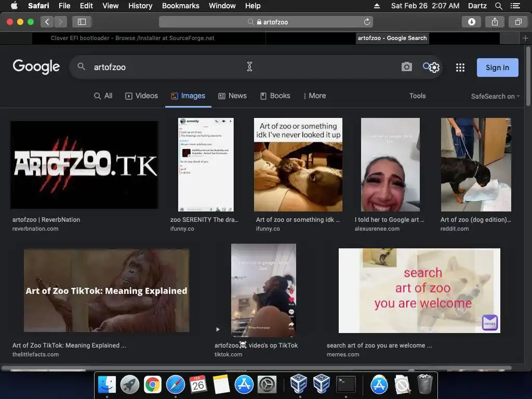Screen dimensions: 532x399
Task: Open the Trash in the Dock
Action: (424, 384)
